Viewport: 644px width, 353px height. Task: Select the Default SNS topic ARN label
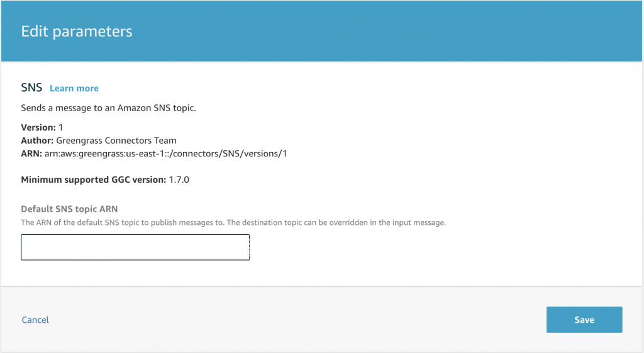[x=69, y=209]
